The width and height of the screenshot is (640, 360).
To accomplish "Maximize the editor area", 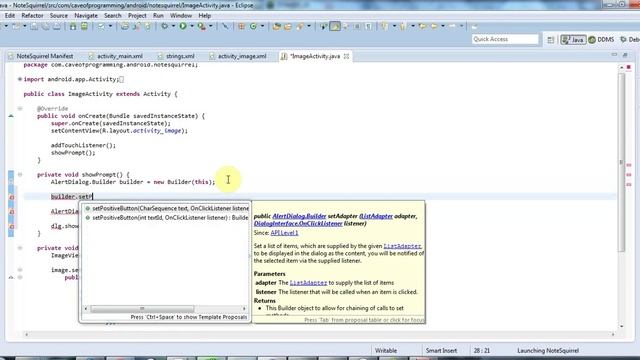I will coord(625,55).
